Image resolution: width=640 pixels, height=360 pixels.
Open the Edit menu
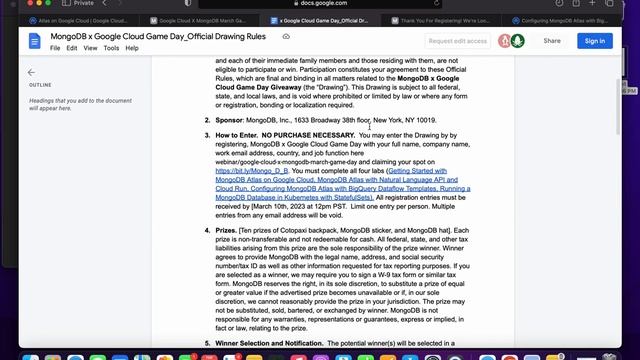pyautogui.click(x=72, y=48)
